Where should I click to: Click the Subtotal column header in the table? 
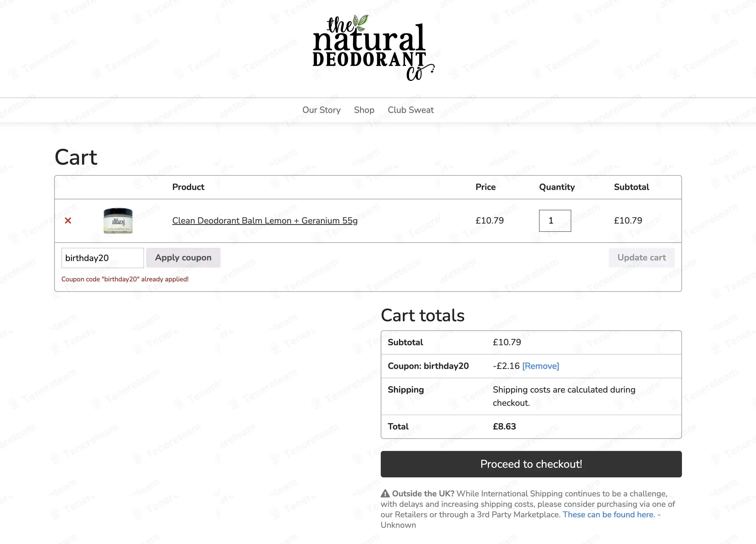[631, 187]
